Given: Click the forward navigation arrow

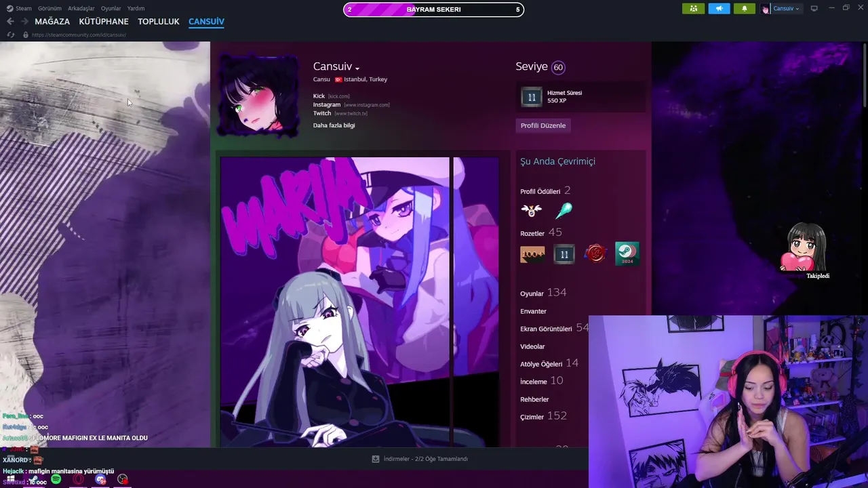Looking at the screenshot, I should (24, 22).
